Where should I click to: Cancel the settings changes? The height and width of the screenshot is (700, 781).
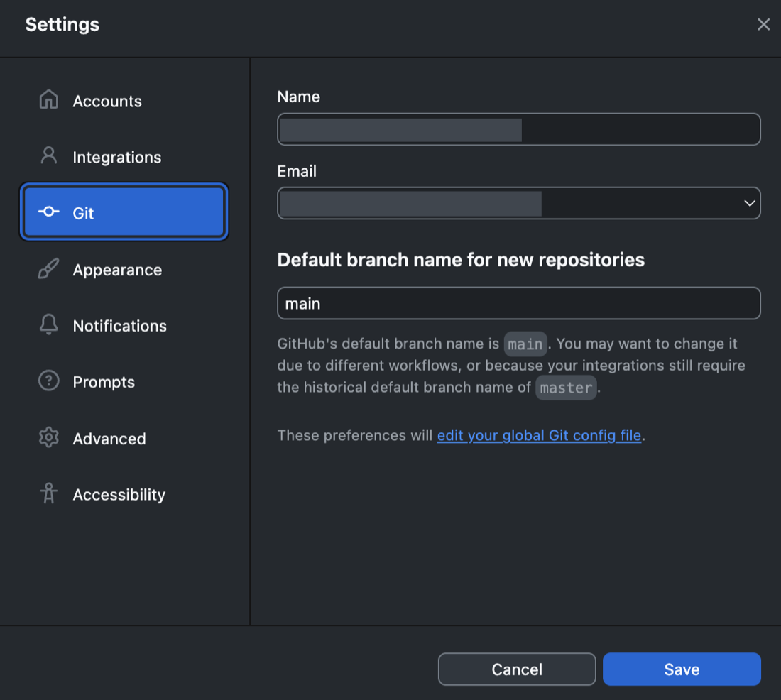point(516,669)
